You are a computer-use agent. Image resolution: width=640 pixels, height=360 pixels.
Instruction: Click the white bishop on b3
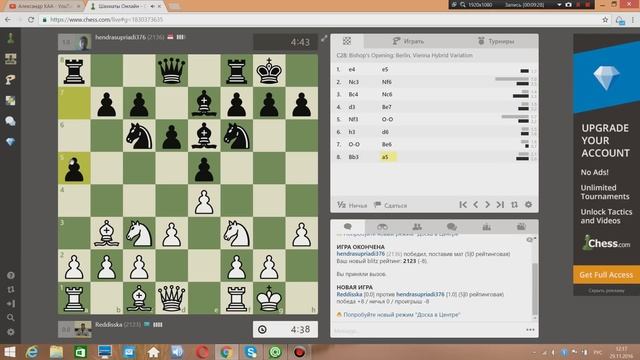point(107,233)
